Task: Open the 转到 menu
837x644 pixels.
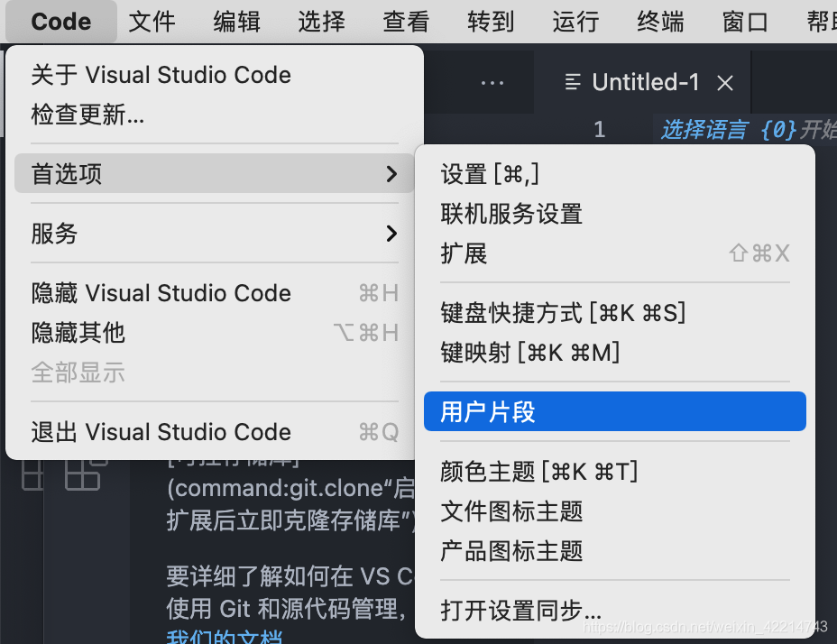Action: point(491,22)
